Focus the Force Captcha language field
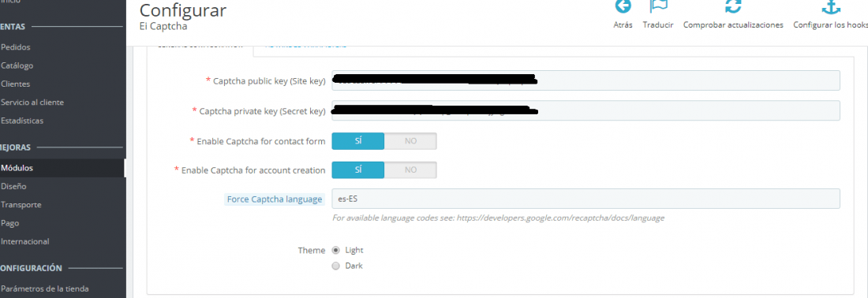Image resolution: width=868 pixels, height=298 pixels. click(586, 199)
